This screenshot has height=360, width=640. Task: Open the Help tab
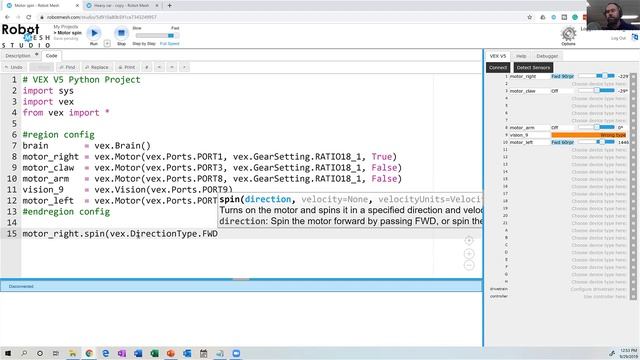(521, 56)
